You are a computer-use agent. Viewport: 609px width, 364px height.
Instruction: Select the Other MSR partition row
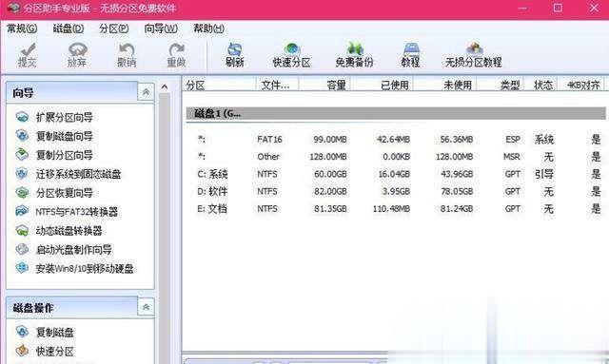[396, 157]
